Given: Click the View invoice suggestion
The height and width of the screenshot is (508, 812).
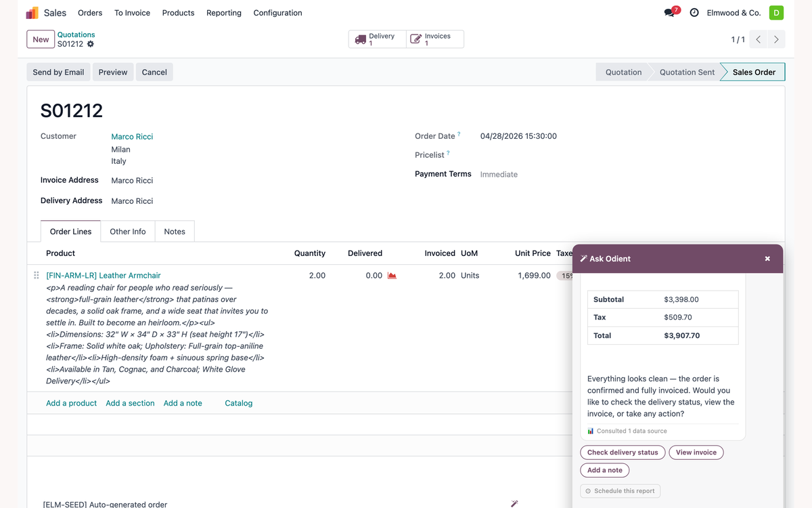Looking at the screenshot, I should click(x=696, y=452).
